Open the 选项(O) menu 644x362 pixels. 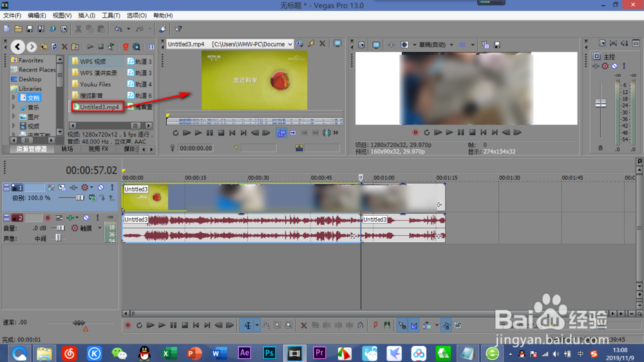pos(137,15)
